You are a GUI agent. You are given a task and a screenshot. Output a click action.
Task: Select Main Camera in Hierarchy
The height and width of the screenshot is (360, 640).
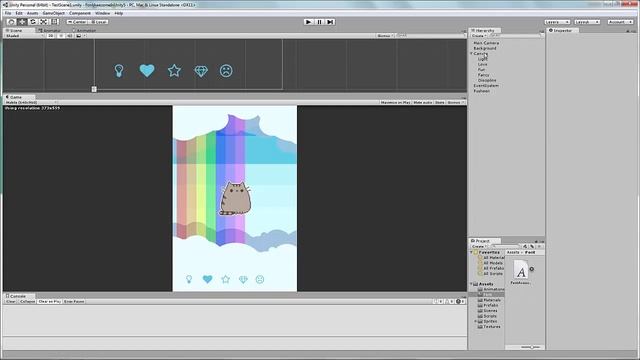coord(486,43)
